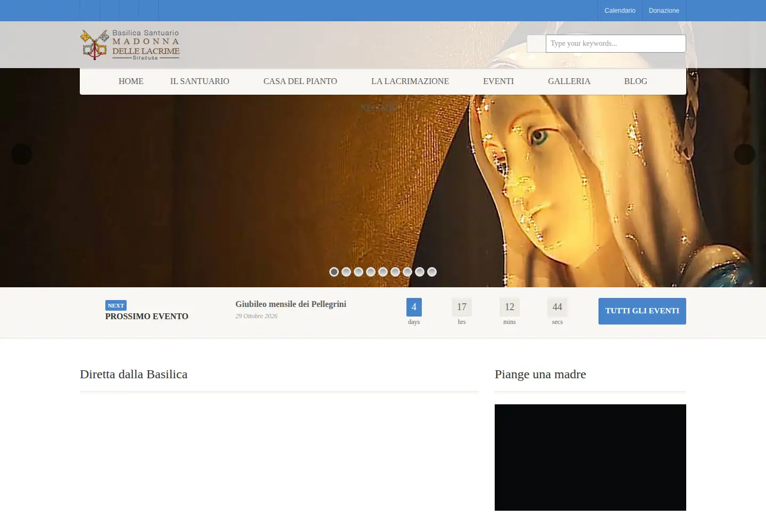Open the IL SANTUARIO menu

point(199,81)
